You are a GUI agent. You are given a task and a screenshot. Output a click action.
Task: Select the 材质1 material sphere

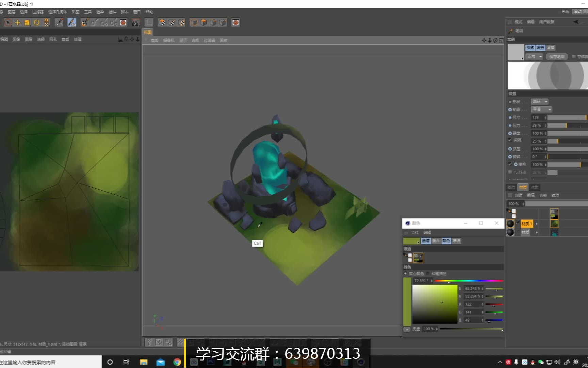(511, 224)
